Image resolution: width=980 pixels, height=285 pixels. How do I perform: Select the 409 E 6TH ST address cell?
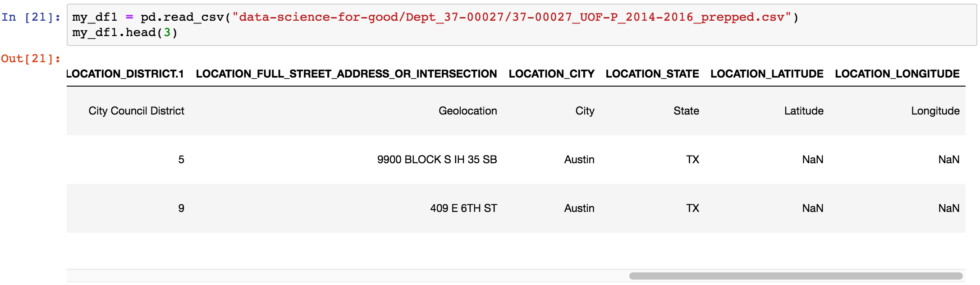point(463,208)
